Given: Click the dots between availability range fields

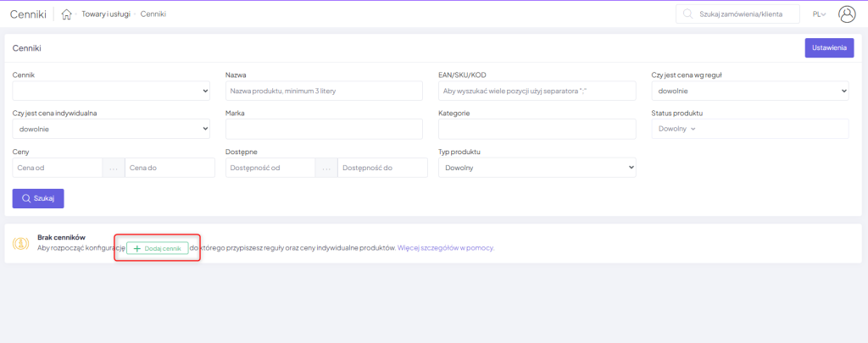Looking at the screenshot, I should point(325,168).
